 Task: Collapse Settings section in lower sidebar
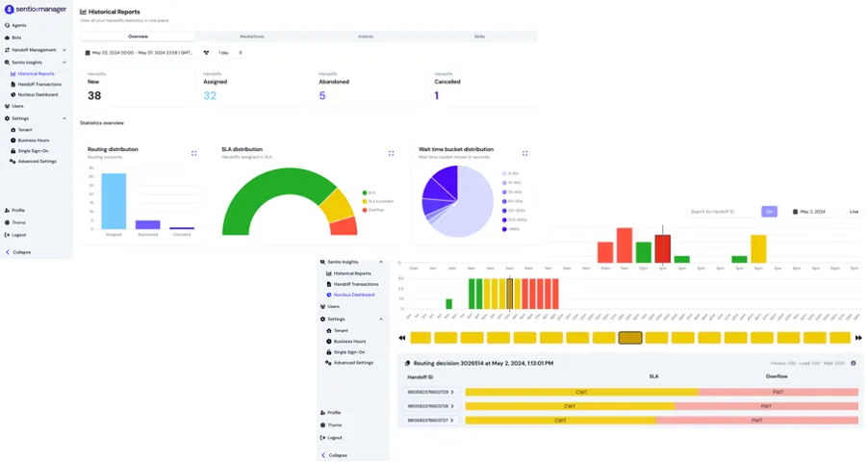(x=381, y=320)
